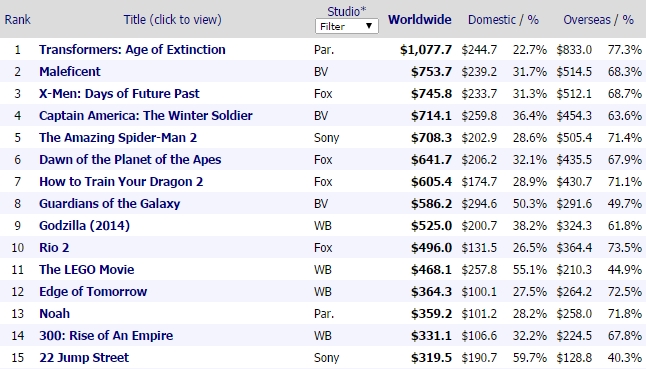Open Guardians of the Galaxy page
The height and width of the screenshot is (369, 646).
110,203
